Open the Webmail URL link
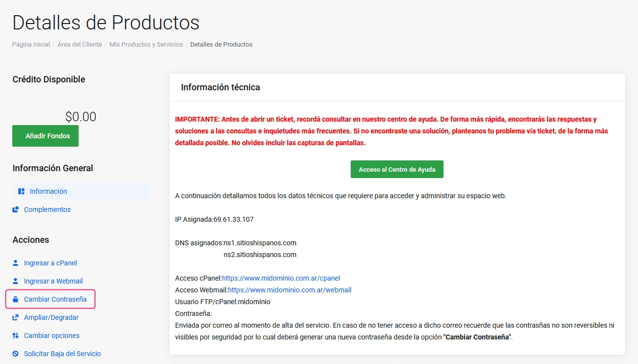 pos(289,290)
